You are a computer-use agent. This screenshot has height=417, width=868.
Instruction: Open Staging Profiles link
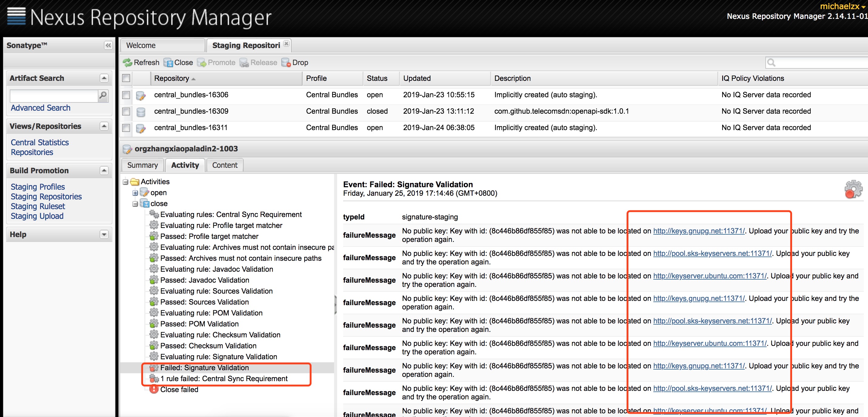(x=38, y=187)
